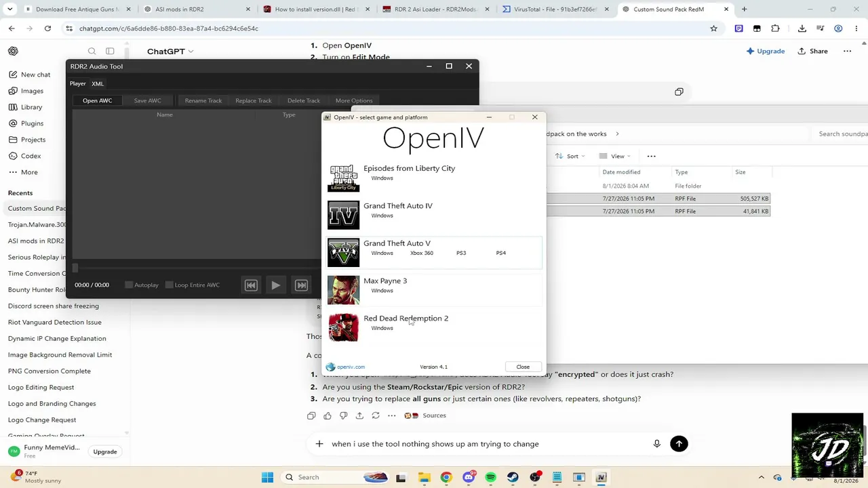Screen dimensions: 868x488
Task: Click the ChatGPT message input field
Action: [x=487, y=444]
